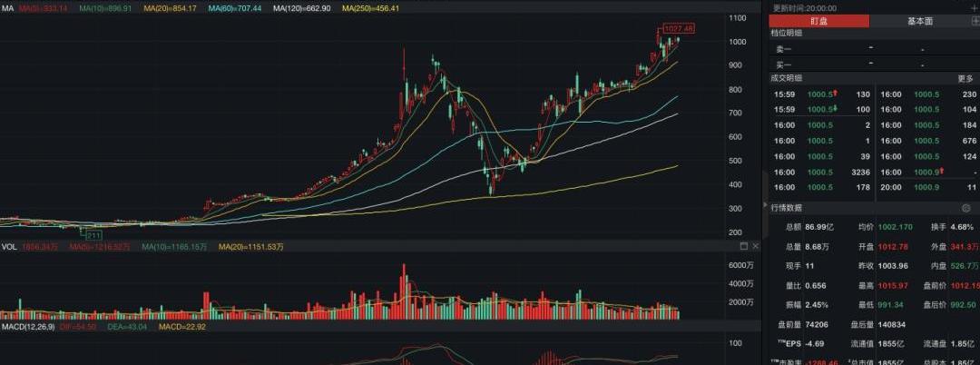Click the 档位明细 section header
The image size is (980, 365).
coord(786,33)
